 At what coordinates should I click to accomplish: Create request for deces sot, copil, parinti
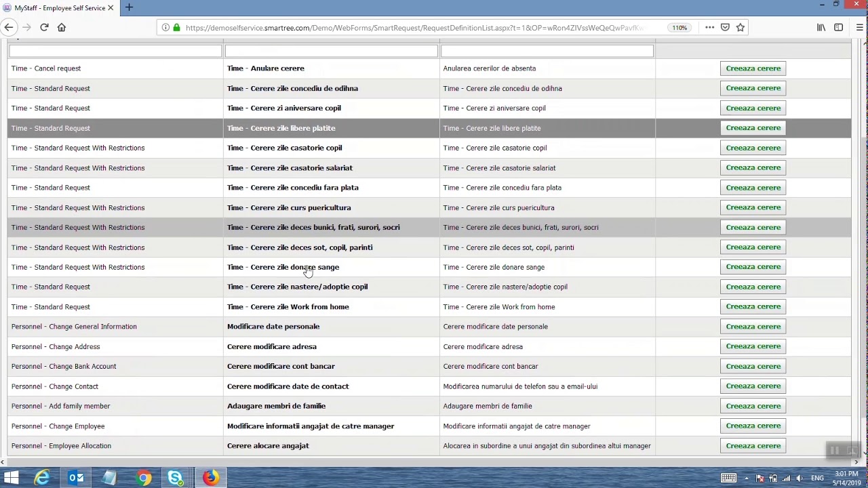[753, 247]
